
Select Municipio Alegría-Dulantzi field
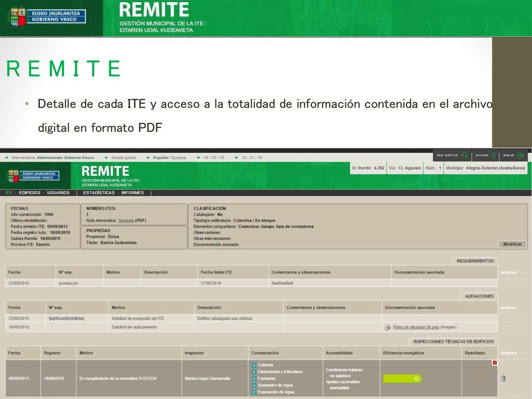pos(485,168)
